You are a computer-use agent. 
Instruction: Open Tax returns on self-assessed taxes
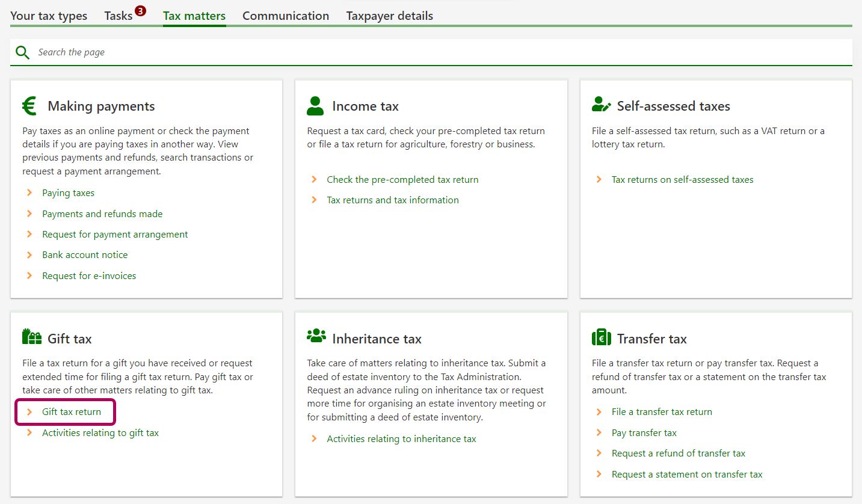(682, 180)
